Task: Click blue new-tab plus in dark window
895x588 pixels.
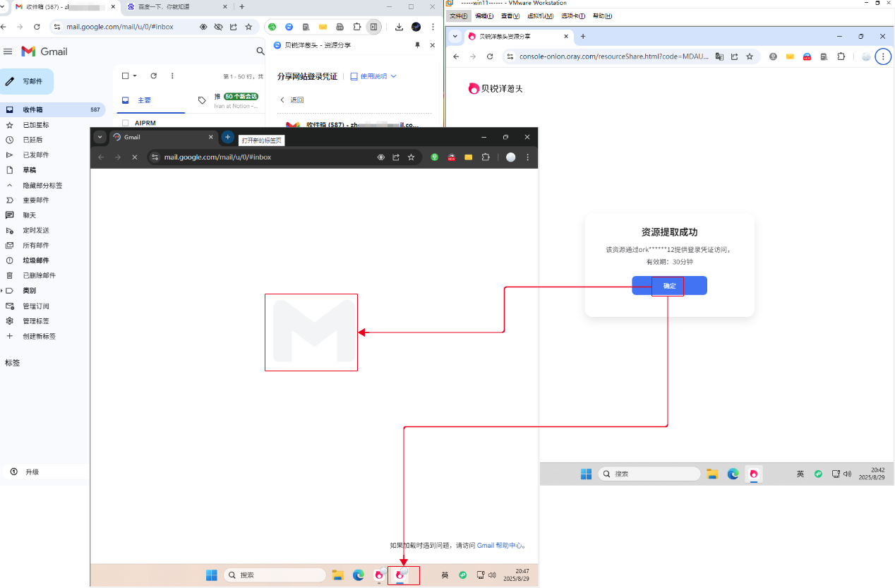Action: [227, 137]
